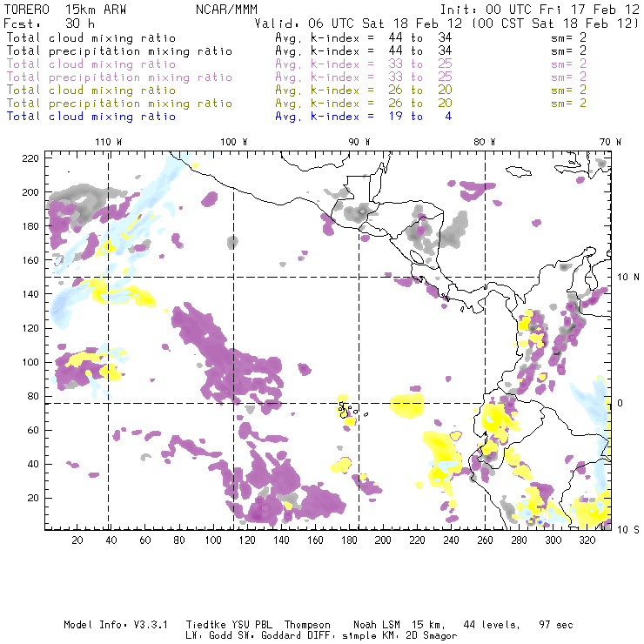644x644 pixels.
Task: Click the purple Total precipitation mixing ratio legend line
Action: tap(119, 77)
